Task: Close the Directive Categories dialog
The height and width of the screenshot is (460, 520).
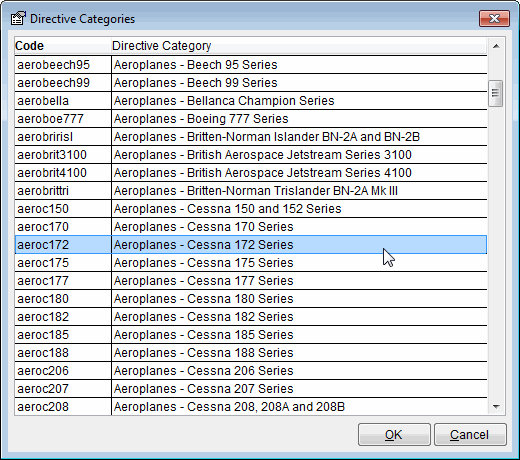Action: point(494,18)
